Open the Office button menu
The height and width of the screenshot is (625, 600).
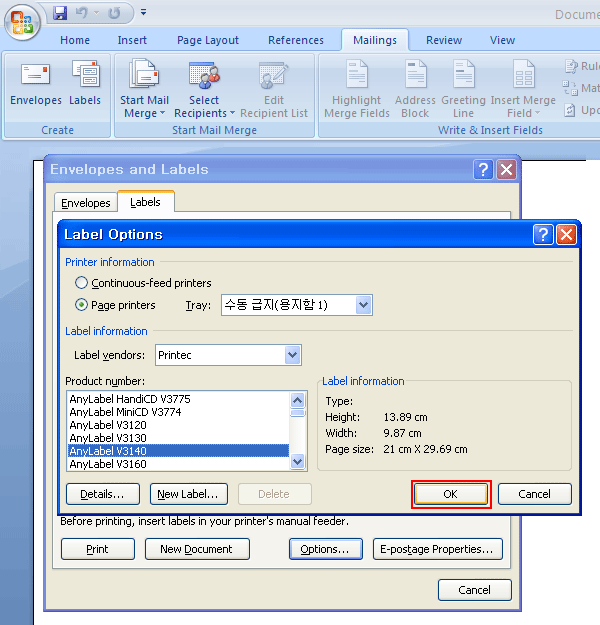[22, 22]
